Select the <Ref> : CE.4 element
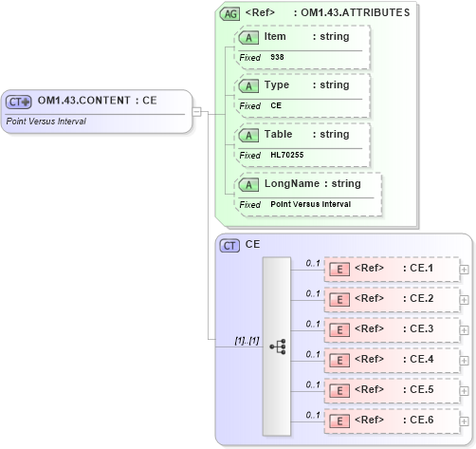476x449 pixels. click(392, 360)
